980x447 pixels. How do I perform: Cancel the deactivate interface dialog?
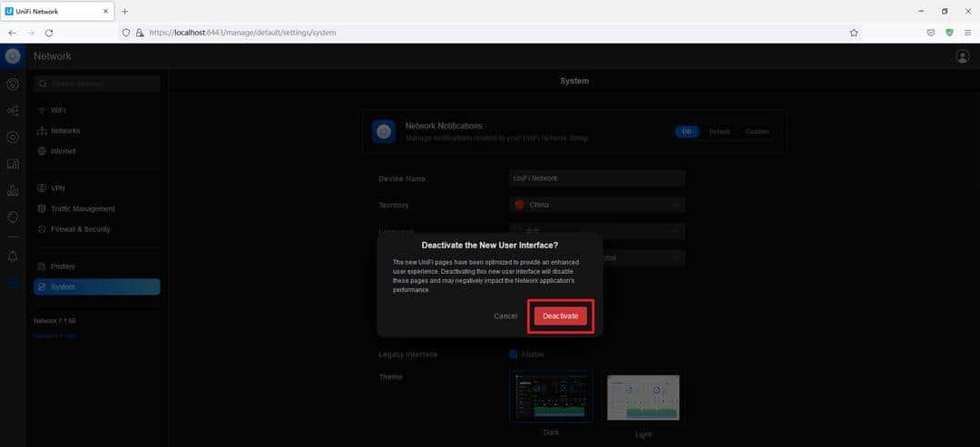tap(505, 316)
